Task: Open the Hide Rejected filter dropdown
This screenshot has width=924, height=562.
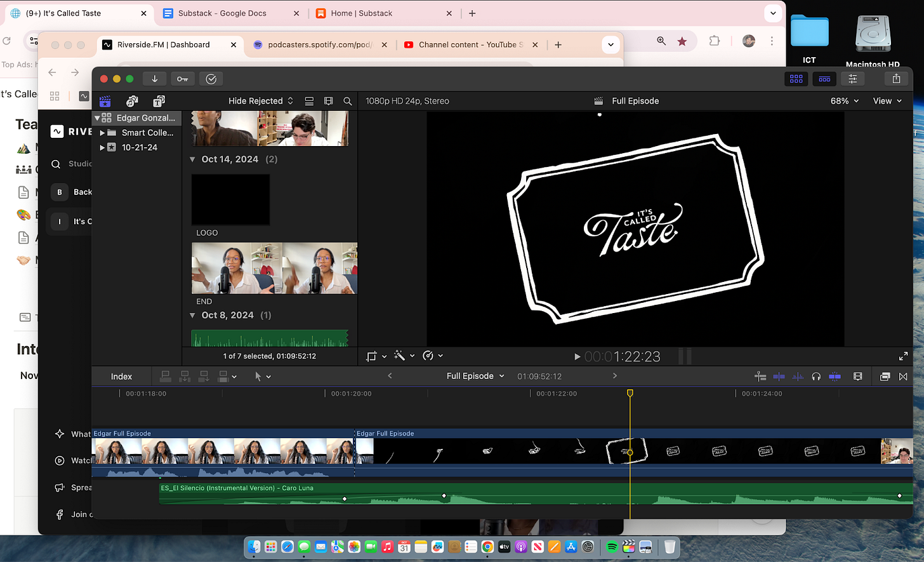Action: coord(261,101)
